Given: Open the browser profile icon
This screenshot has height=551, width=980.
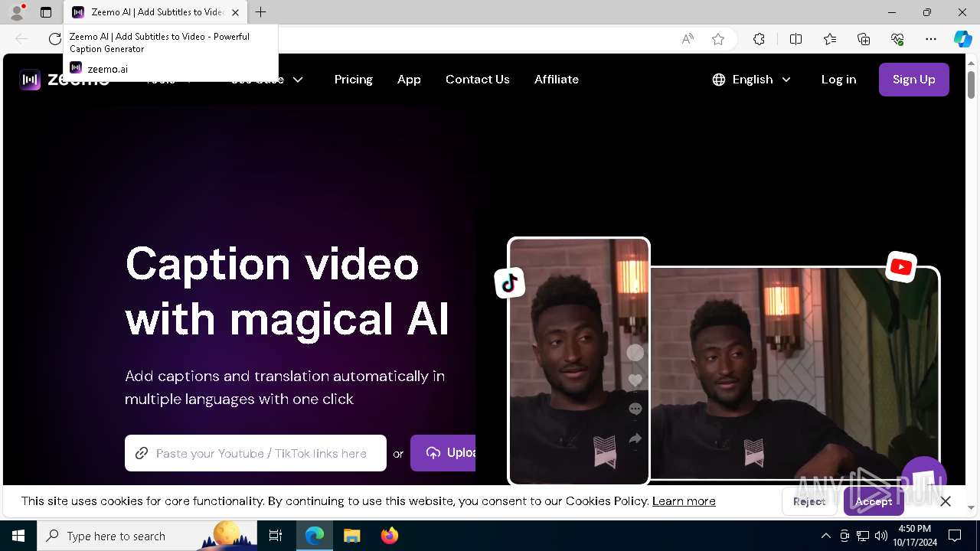Looking at the screenshot, I should (x=17, y=12).
